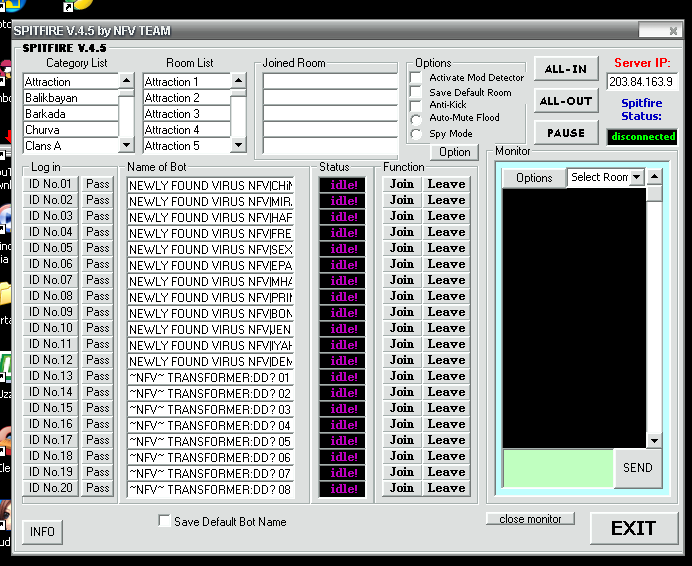This screenshot has width=692, height=566.
Task: Send the monitor message with SEND
Action: [638, 468]
